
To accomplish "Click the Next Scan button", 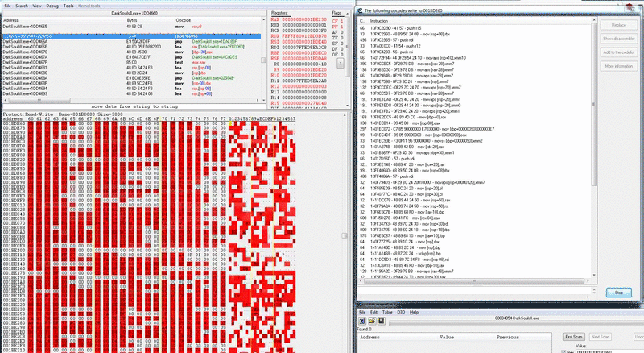I will (x=600, y=337).
